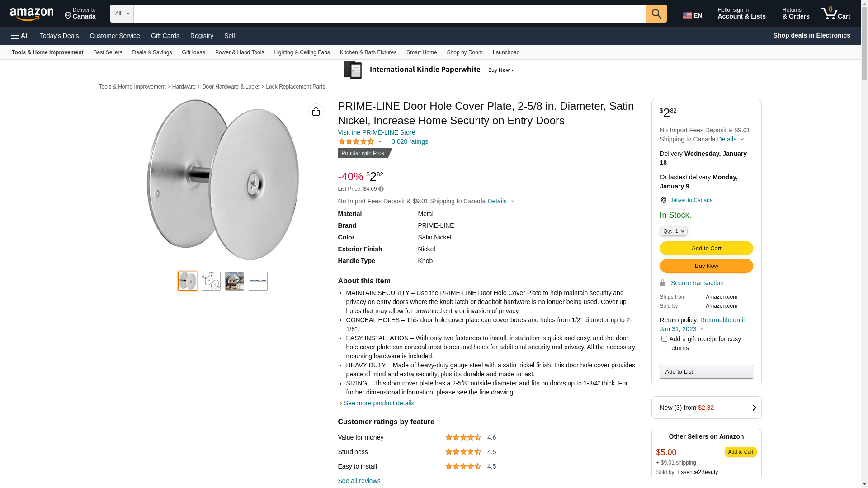Open Visit the PRIME-LINE Store link

[x=376, y=132]
